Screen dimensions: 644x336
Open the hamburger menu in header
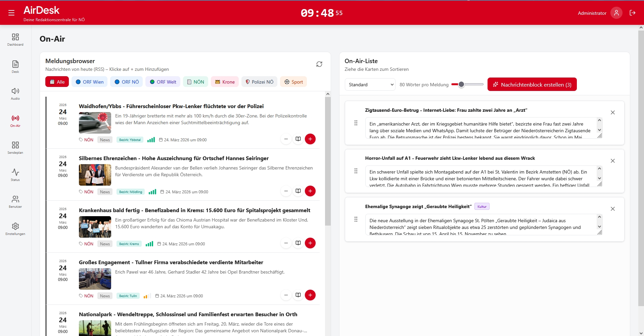[11, 13]
